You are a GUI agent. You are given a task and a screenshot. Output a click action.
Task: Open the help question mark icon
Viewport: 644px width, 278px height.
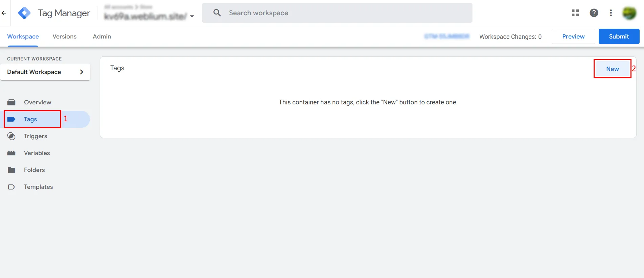point(594,13)
